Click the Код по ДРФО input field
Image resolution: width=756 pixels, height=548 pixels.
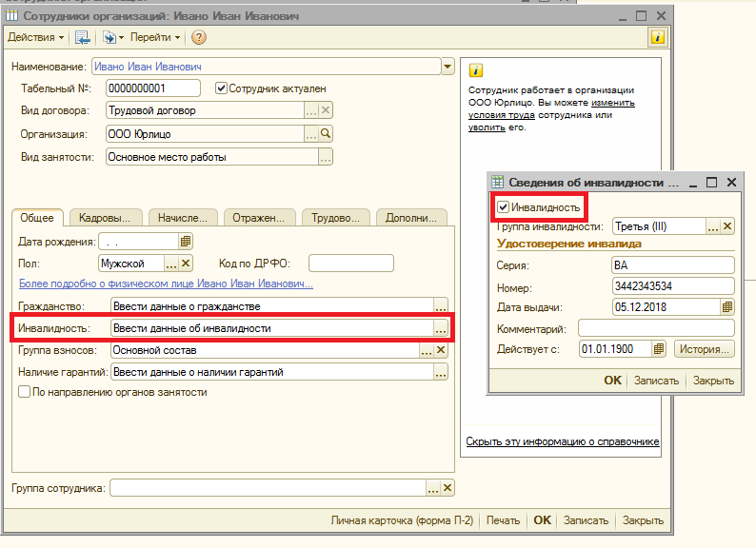click(x=351, y=264)
